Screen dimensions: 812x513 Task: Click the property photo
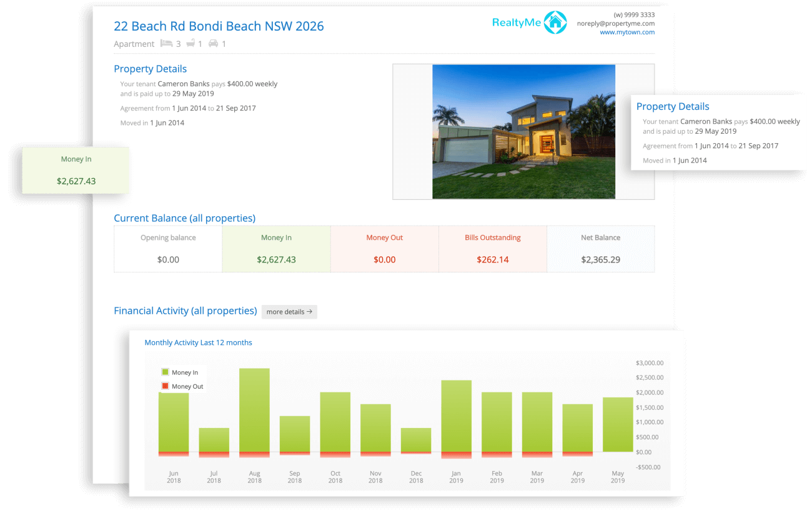[523, 131]
